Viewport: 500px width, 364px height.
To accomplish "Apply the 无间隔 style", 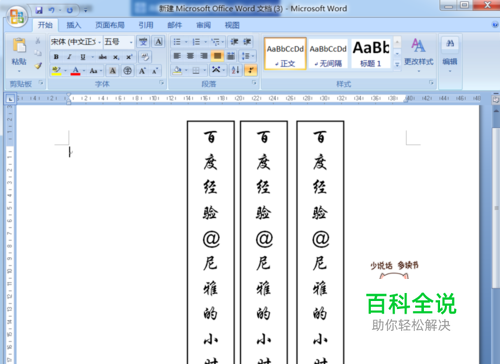I will pos(328,53).
